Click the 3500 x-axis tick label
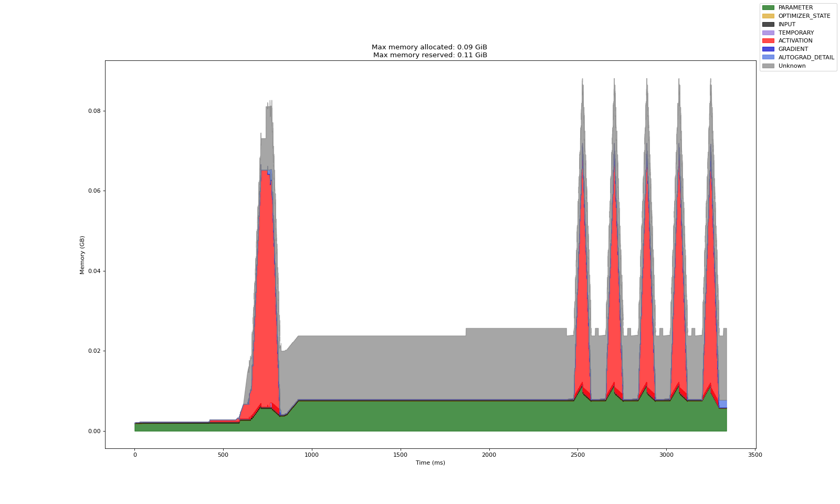This screenshot has width=840, height=504. [755, 455]
